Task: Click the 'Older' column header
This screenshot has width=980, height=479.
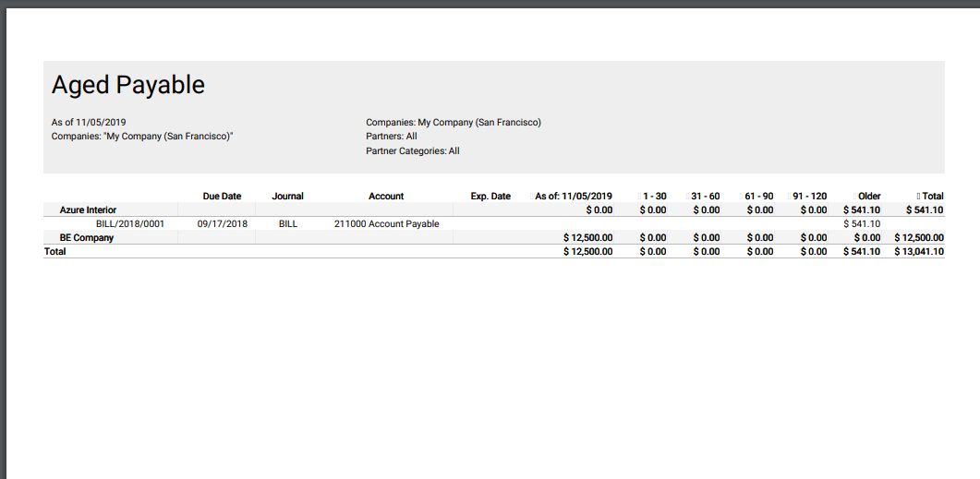Action: coord(869,196)
